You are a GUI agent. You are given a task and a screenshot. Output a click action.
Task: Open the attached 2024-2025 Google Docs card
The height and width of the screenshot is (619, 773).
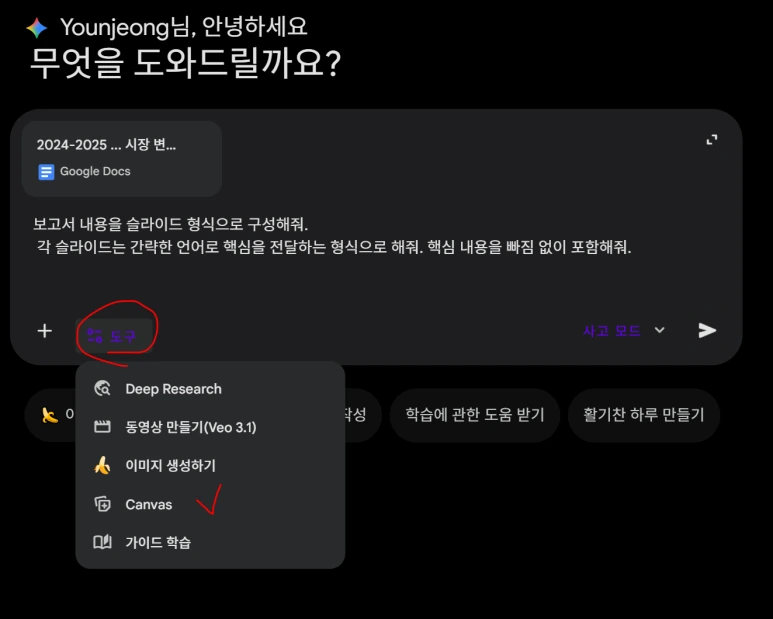(x=122, y=159)
